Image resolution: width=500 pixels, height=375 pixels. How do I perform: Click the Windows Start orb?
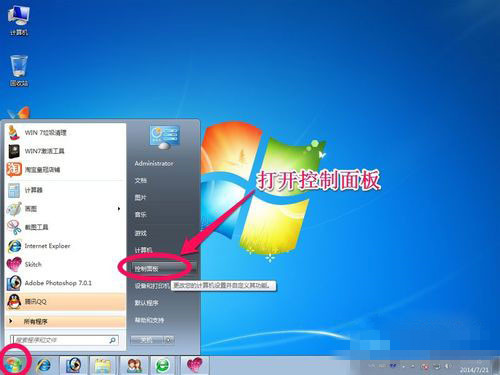[13, 365]
